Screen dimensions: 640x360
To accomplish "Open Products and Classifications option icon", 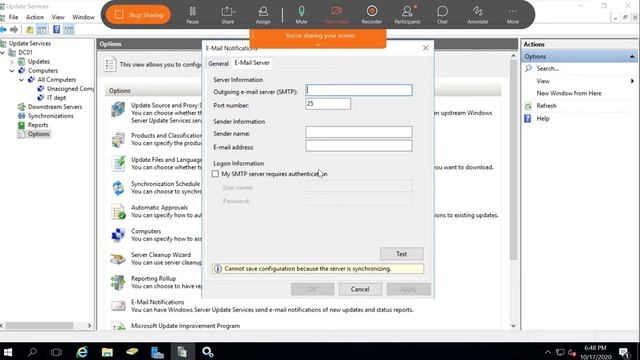I will pos(118,140).
